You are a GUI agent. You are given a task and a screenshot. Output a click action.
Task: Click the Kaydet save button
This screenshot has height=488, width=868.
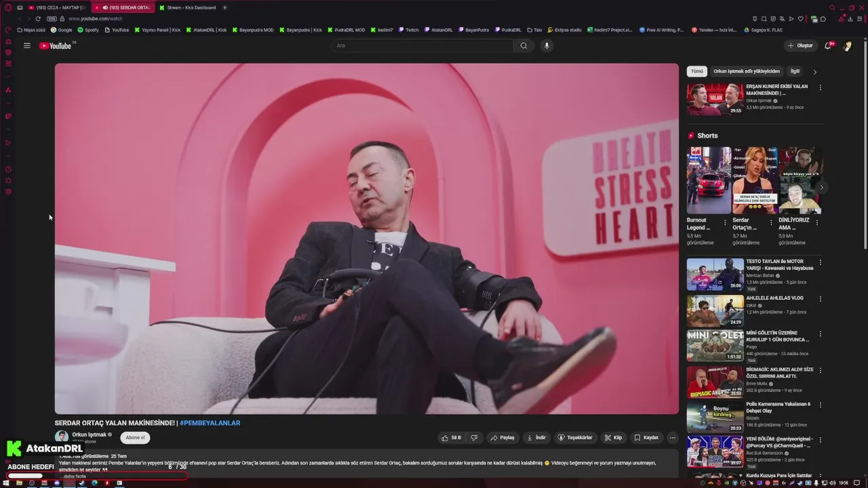coord(646,438)
